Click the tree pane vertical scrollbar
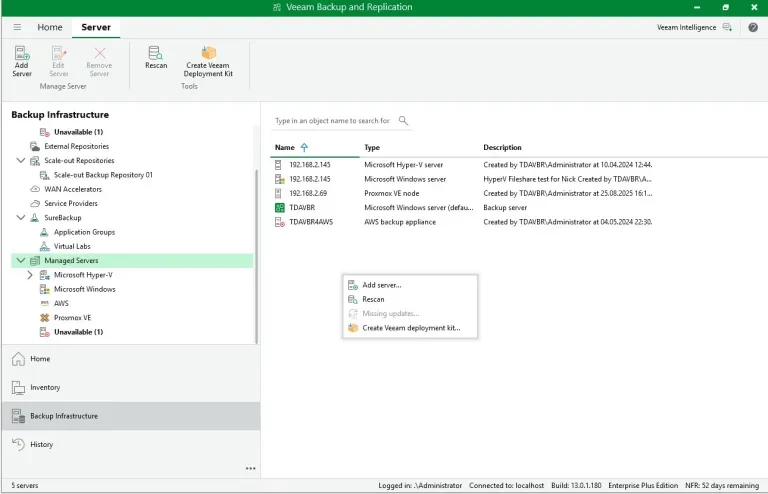768x494 pixels. [x=256, y=256]
